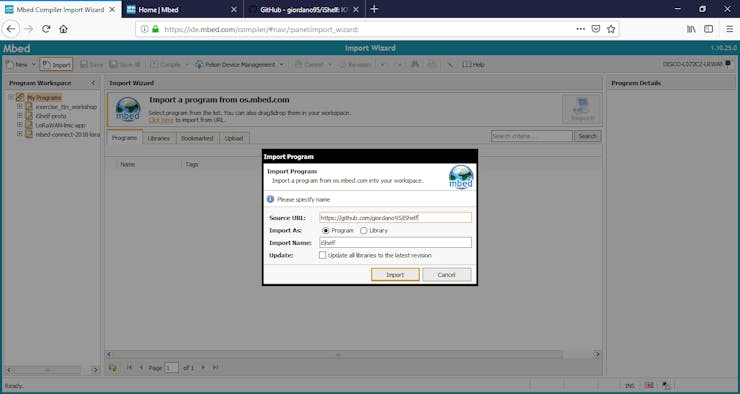Click the Help toolbar button
The image size is (740, 394).
pos(473,65)
